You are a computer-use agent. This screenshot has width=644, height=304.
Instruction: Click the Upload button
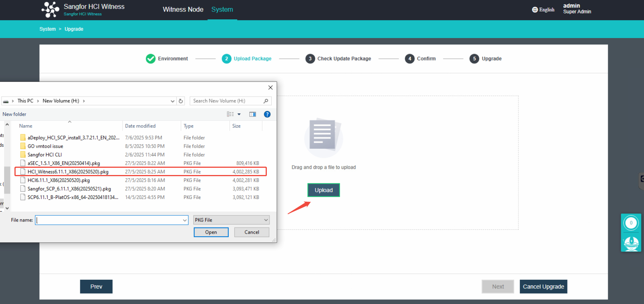[x=324, y=190]
